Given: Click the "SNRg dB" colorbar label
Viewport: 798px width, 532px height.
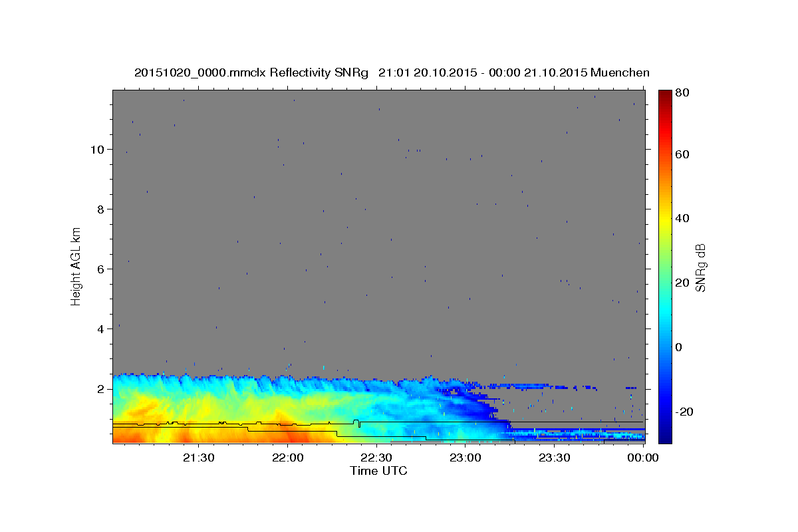Looking at the screenshot, I should pyautogui.click(x=700, y=268).
